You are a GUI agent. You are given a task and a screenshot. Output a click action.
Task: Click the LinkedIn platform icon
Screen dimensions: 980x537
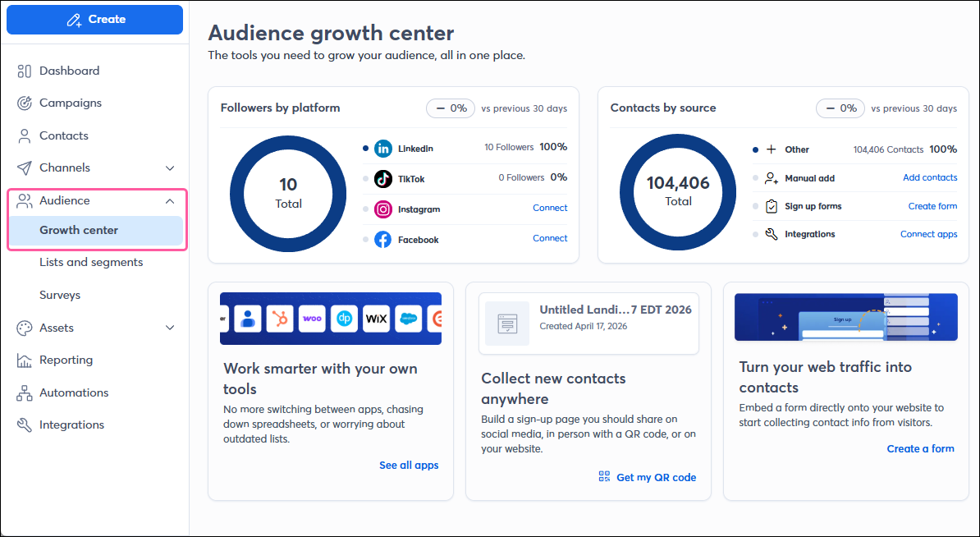pos(383,149)
